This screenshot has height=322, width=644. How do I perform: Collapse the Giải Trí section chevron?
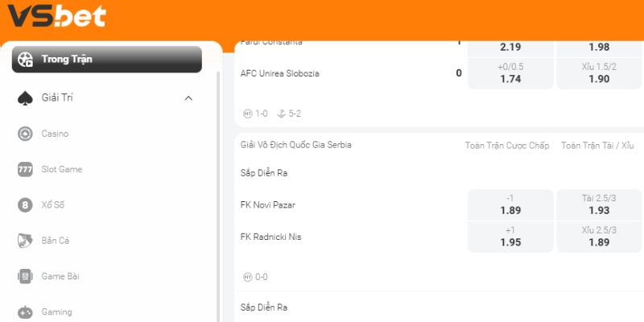click(x=188, y=98)
